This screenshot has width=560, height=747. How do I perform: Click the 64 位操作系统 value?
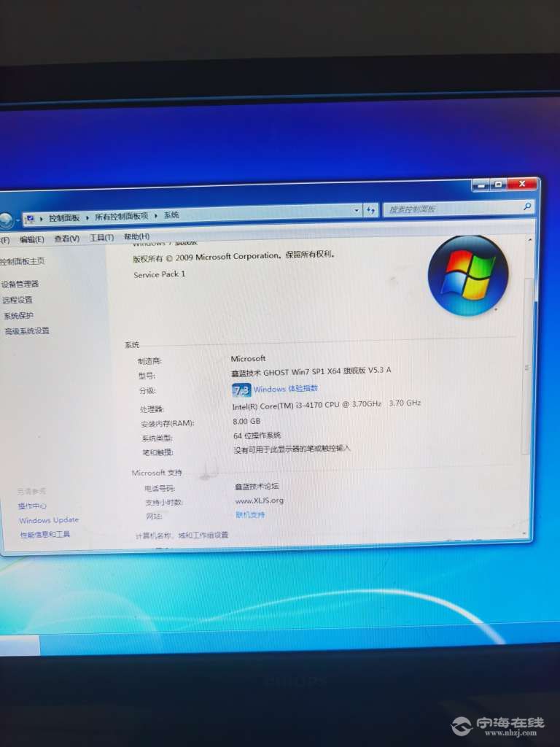coord(257,436)
